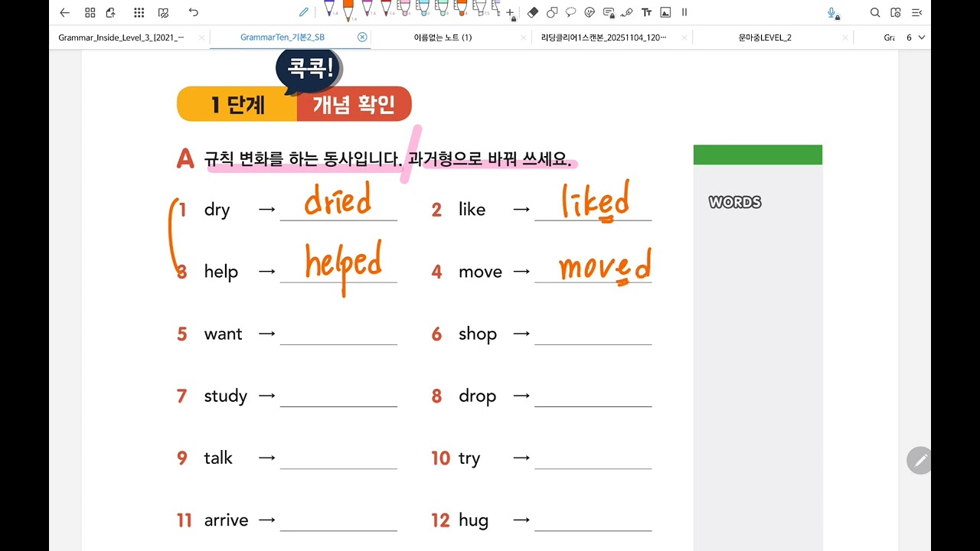Select the GrammarTen_기본2_SB tab
980x551 pixels.
(282, 37)
